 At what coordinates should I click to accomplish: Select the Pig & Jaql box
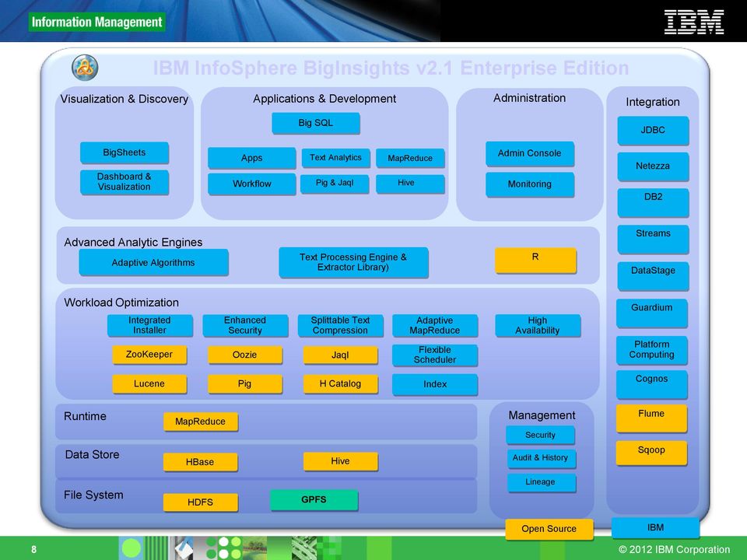point(335,183)
